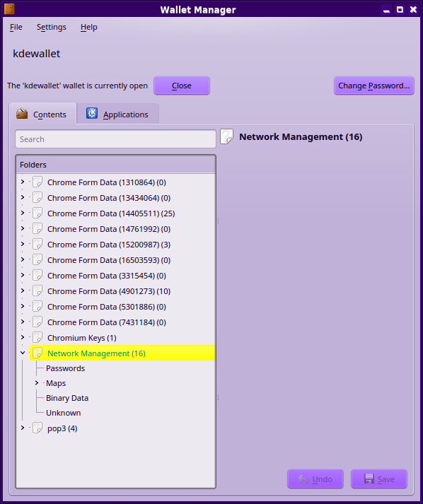Click the Undo button
423x504 pixels.
point(315,479)
